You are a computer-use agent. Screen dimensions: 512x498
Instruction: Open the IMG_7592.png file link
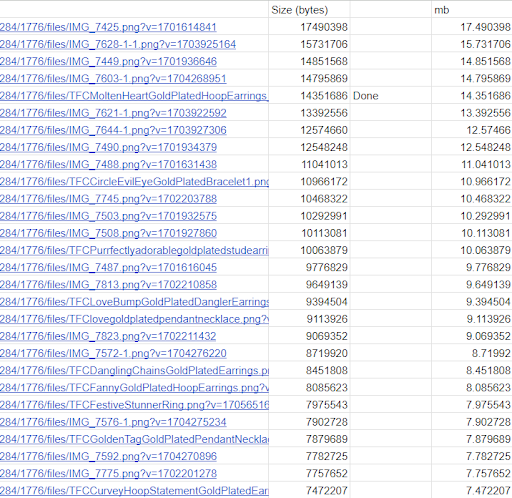(x=108, y=456)
